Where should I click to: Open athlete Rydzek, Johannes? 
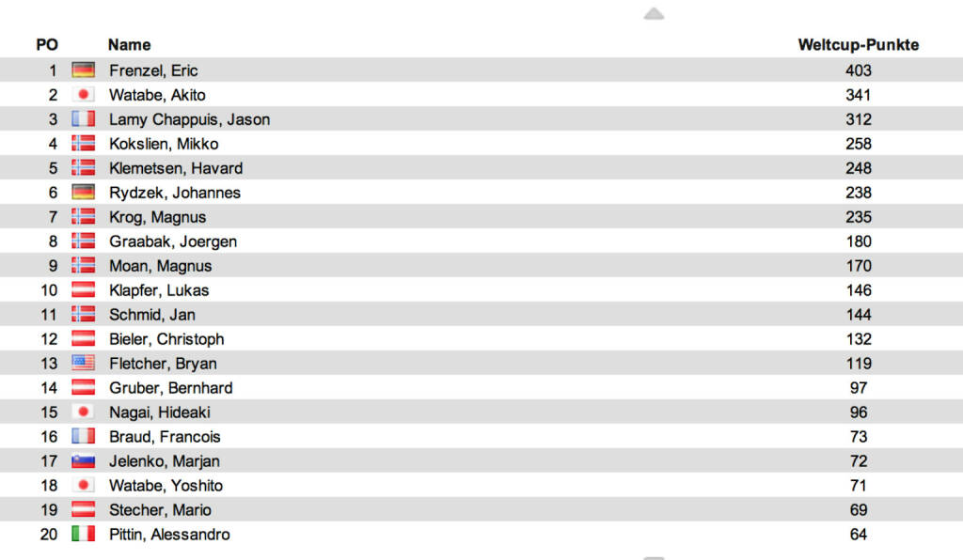[x=175, y=193]
